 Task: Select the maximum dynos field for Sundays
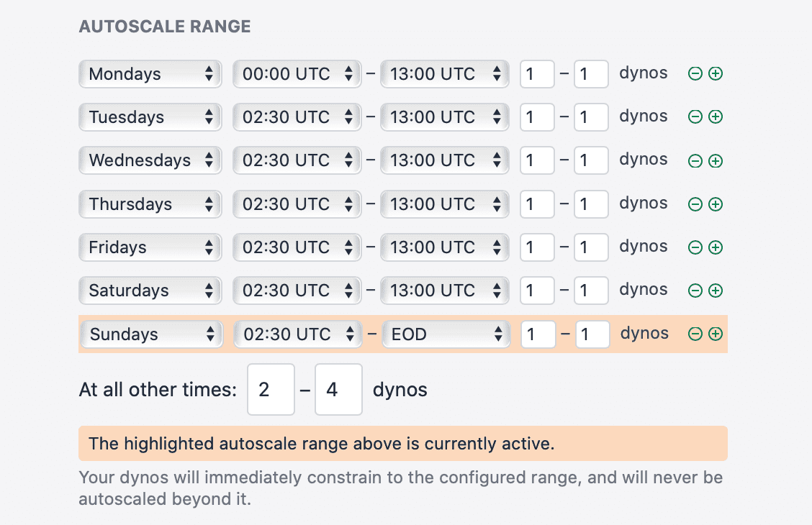point(591,334)
